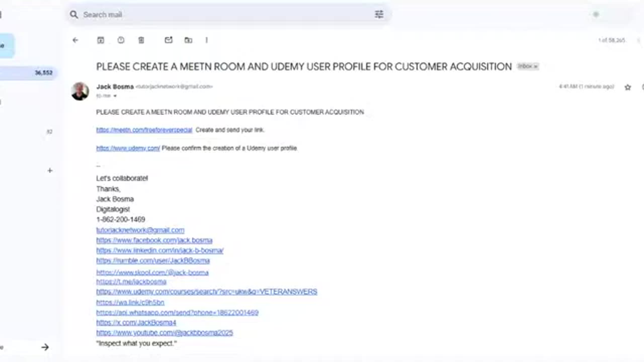644x362 pixels.
Task: Click tutorjacknetwork@gmail.com signature link
Action: tap(140, 230)
